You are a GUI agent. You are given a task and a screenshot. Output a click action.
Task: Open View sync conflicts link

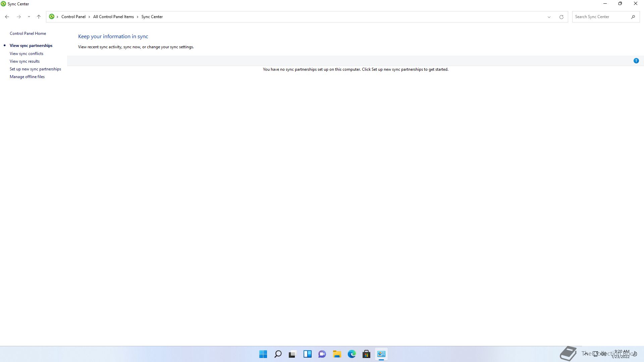click(26, 54)
